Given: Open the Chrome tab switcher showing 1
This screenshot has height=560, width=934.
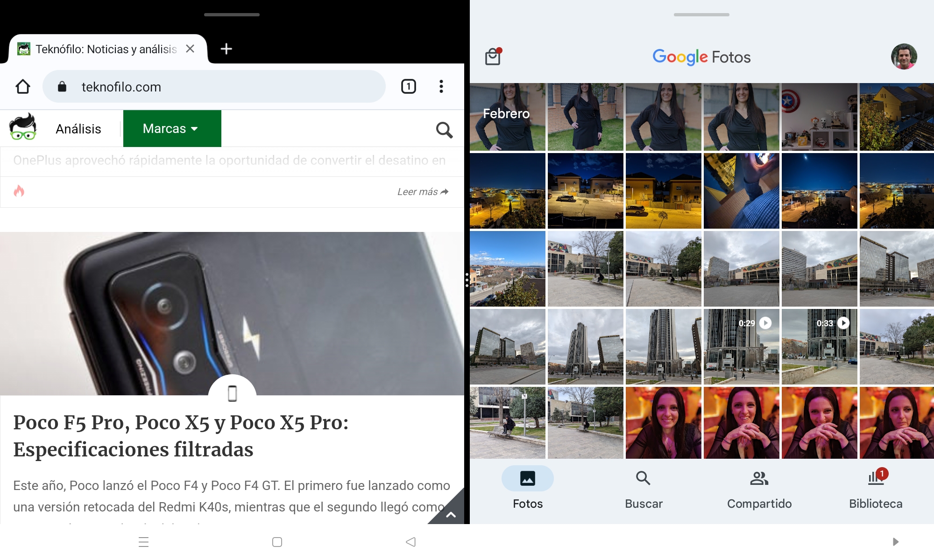Looking at the screenshot, I should point(409,86).
